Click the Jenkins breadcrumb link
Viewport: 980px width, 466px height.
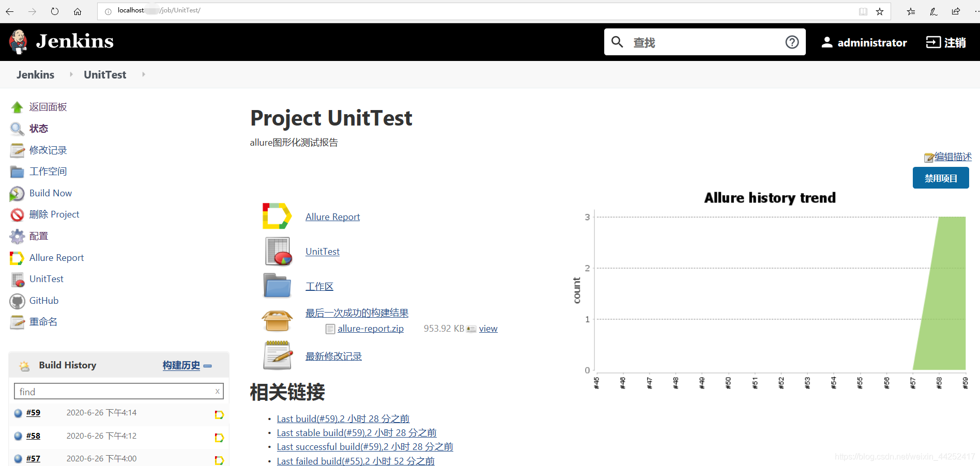[35, 74]
